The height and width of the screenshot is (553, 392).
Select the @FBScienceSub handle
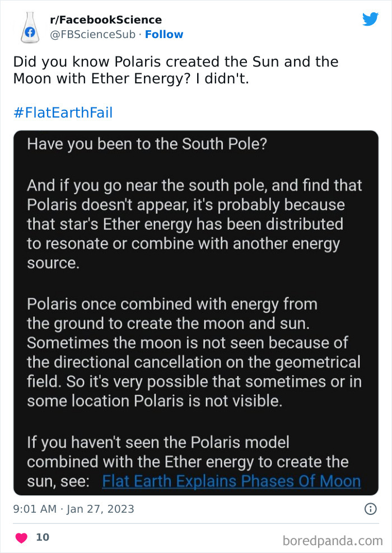tap(90, 34)
